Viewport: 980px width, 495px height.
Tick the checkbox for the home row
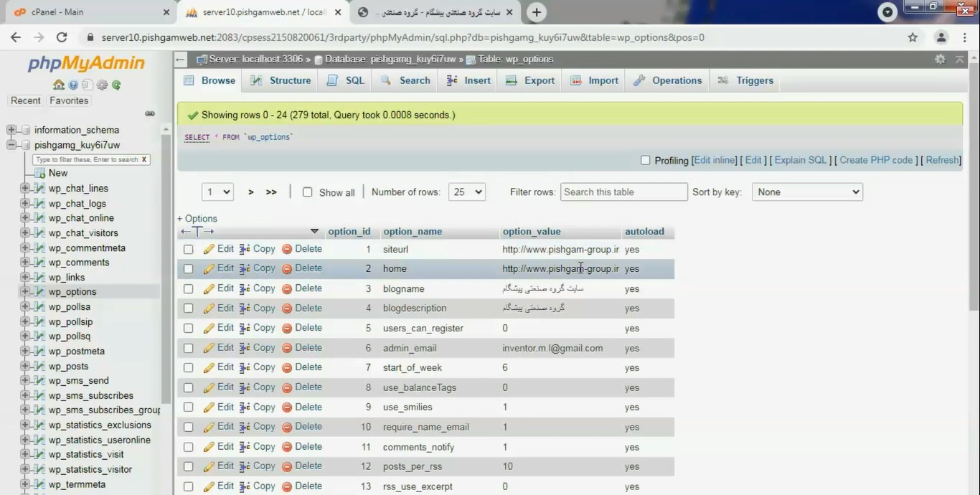(188, 269)
